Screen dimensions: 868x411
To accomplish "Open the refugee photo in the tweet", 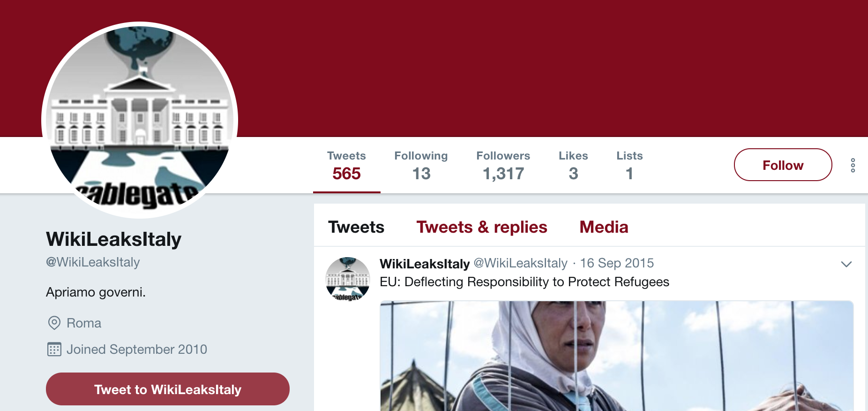I will (x=616, y=356).
